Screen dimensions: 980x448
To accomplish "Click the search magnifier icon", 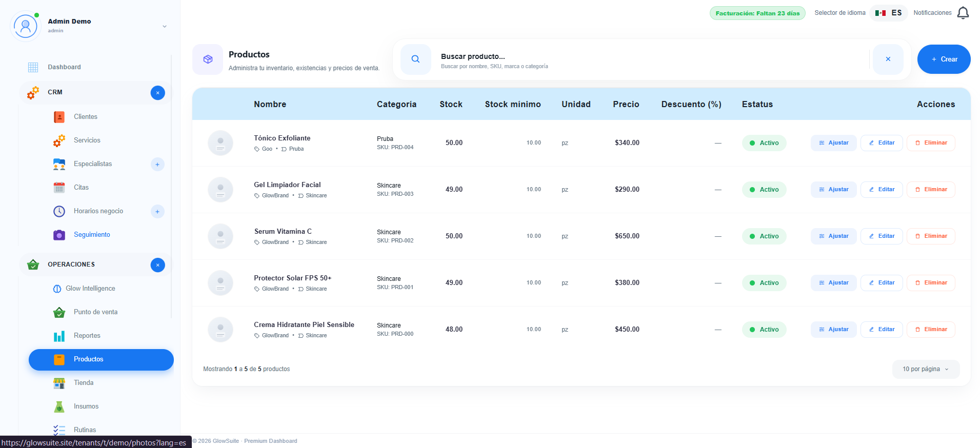I will [415, 59].
